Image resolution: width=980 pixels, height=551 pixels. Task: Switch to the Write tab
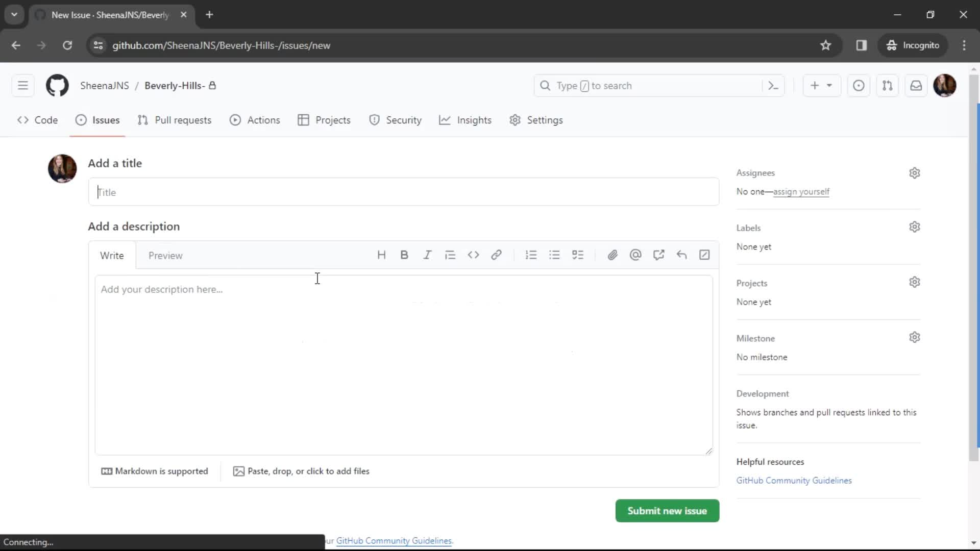(x=112, y=256)
